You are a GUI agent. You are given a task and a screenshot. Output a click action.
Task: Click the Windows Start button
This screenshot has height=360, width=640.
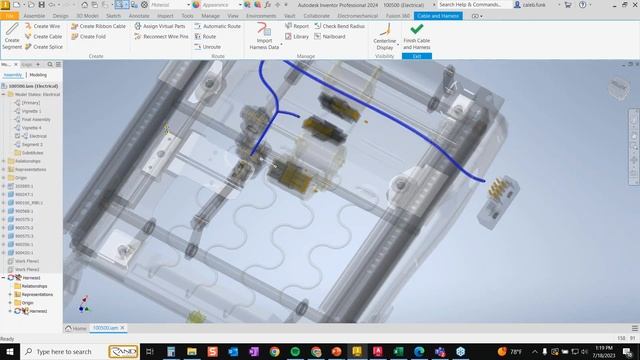click(x=9, y=351)
